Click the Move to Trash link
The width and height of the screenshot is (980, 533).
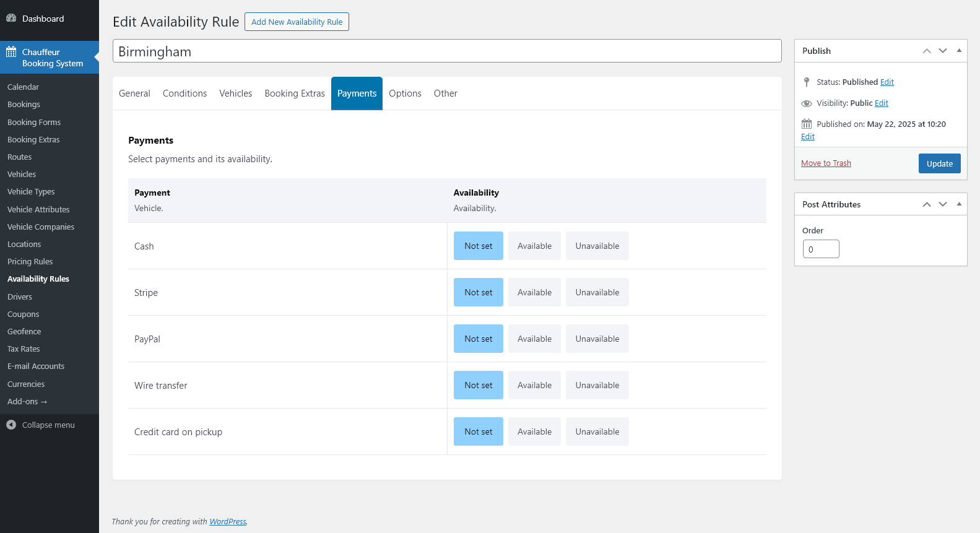(x=826, y=163)
